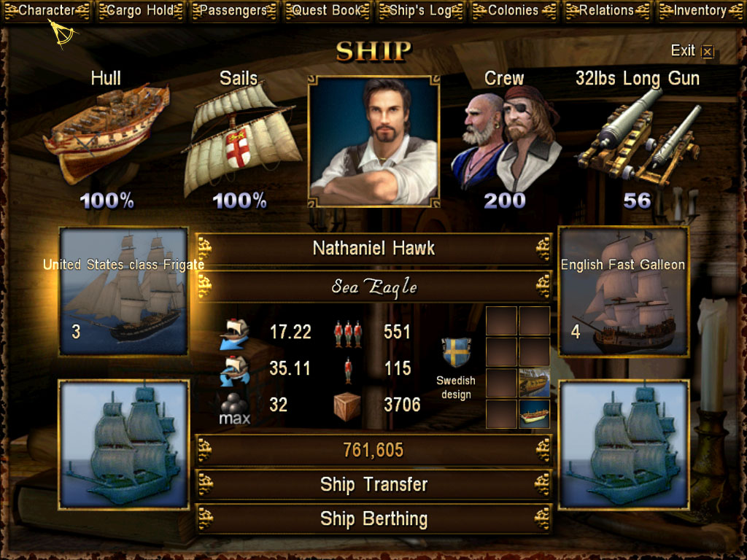Viewport: 747px width, 560px height.
Task: Click the Hull ship model icon
Action: pyautogui.click(x=106, y=133)
